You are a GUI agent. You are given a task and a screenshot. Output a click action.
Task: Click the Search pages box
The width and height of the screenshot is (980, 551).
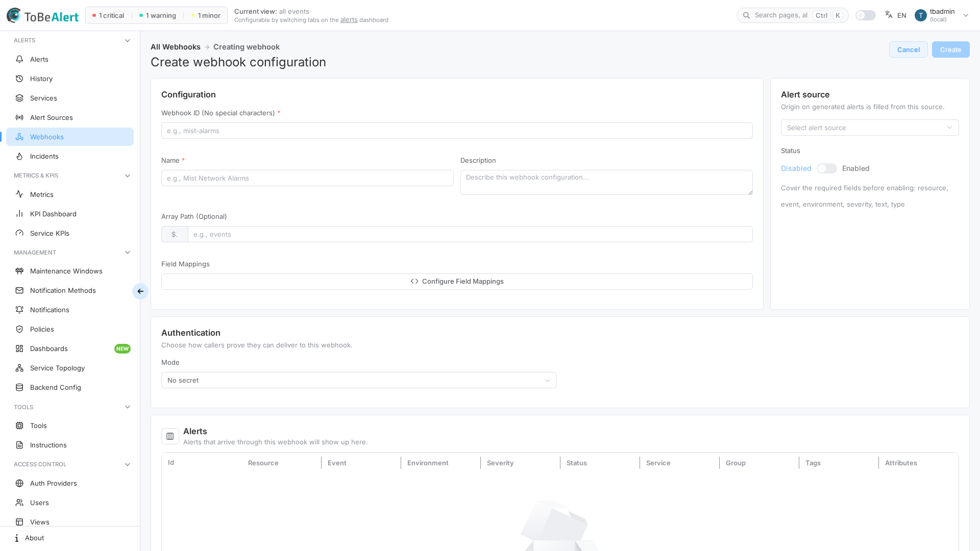pyautogui.click(x=792, y=15)
